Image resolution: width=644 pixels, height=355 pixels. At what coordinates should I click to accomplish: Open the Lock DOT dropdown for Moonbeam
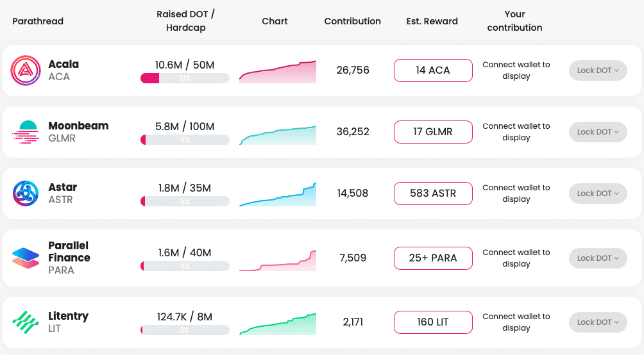[597, 132]
